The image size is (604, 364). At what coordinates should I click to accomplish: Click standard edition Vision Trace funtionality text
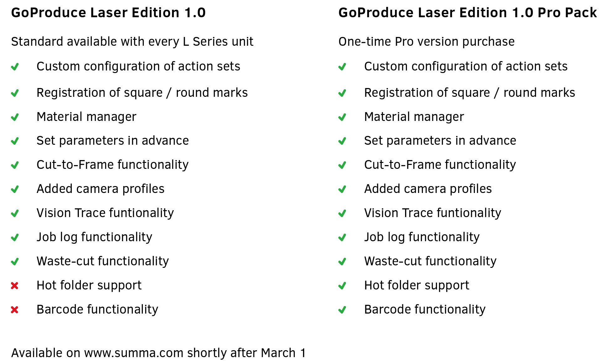coord(105,213)
